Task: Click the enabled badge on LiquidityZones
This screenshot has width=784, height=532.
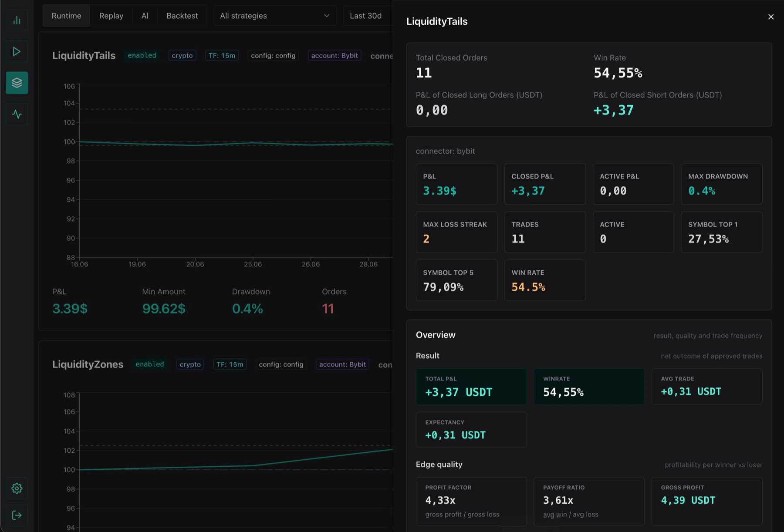Action: pos(150,364)
